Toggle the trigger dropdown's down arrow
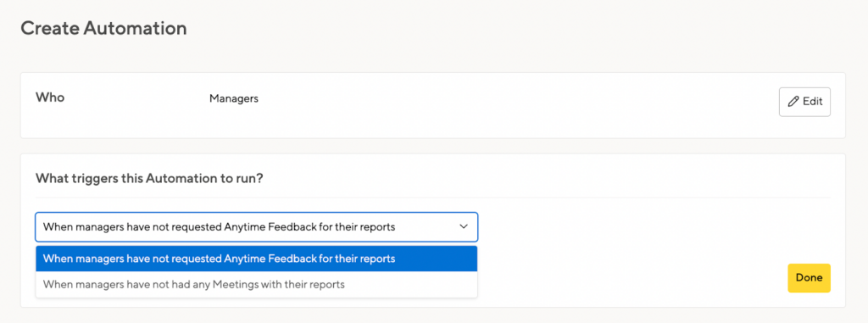 464,226
